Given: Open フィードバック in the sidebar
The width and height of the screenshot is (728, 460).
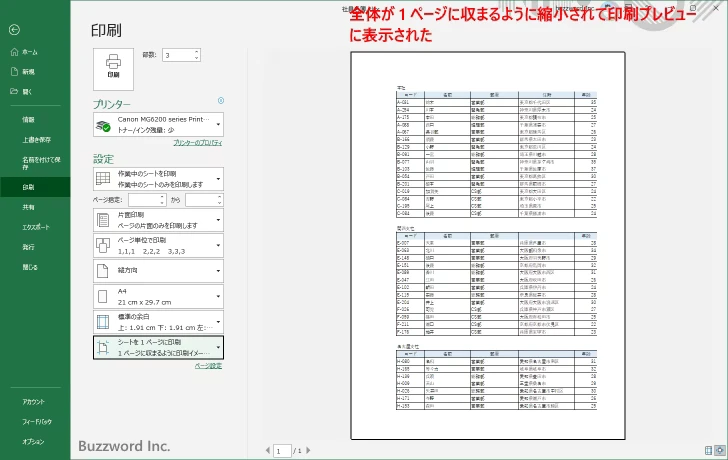Looking at the screenshot, I should [37, 422].
